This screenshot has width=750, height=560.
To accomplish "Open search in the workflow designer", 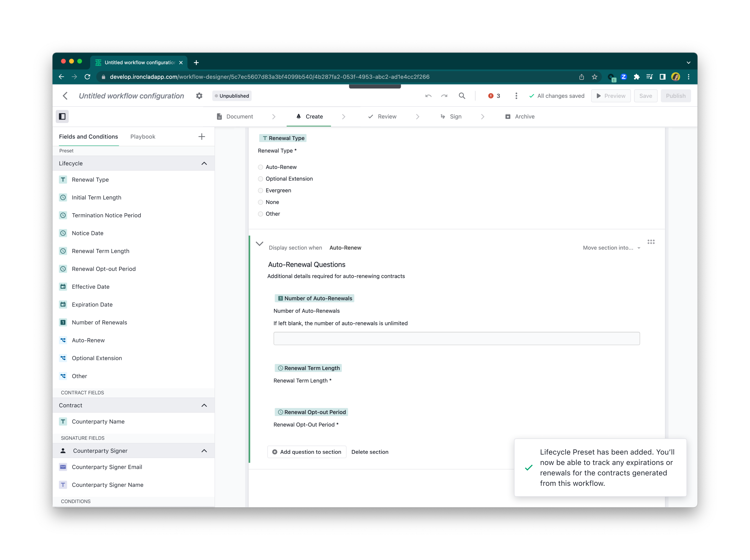I will tap(462, 96).
